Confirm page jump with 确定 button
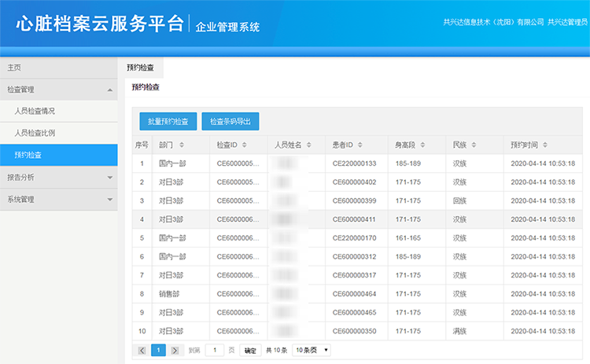 [x=250, y=351]
